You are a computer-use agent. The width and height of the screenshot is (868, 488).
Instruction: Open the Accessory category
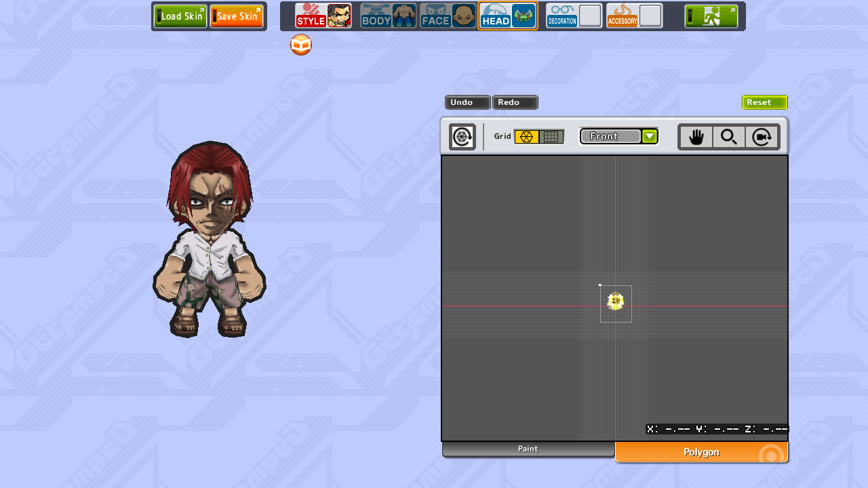(x=635, y=16)
